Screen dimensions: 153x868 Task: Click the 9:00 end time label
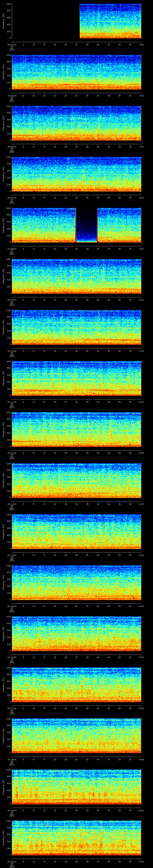(141, 249)
